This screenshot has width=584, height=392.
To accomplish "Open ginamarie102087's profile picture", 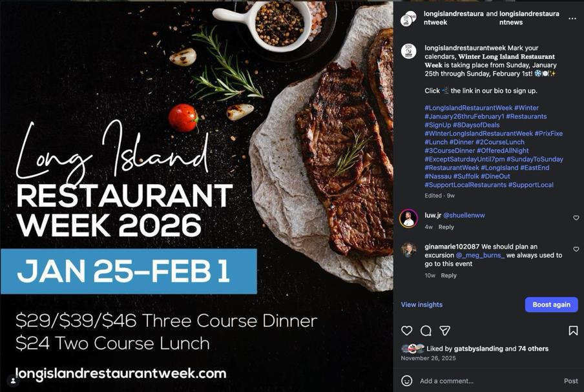I will coord(408,250).
